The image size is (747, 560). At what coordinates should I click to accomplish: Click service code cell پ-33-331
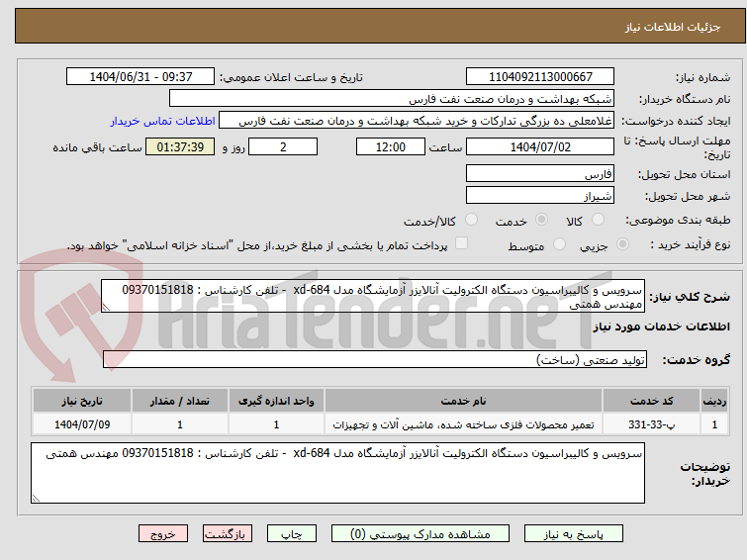coord(651,424)
